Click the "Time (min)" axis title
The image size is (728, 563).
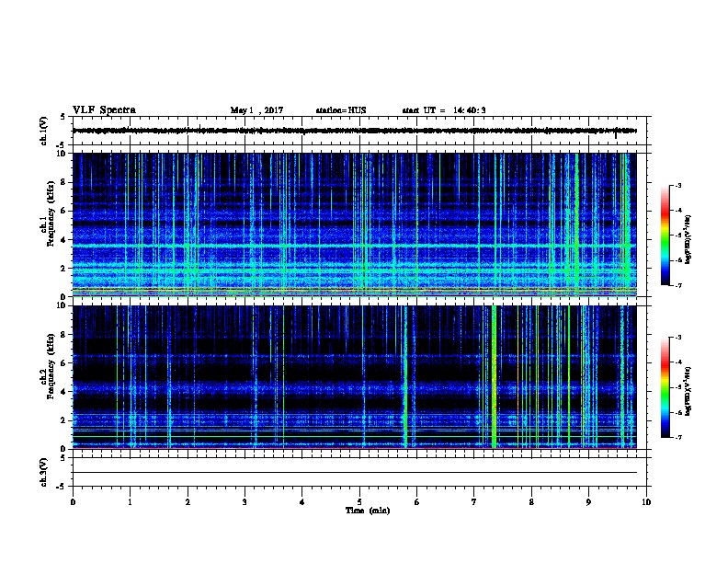point(368,511)
